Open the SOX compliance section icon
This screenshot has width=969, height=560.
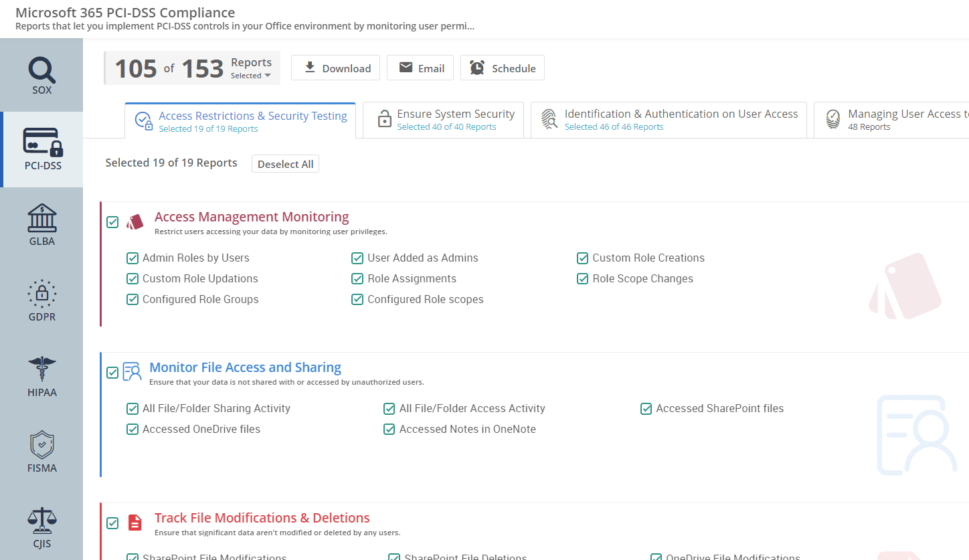41,70
